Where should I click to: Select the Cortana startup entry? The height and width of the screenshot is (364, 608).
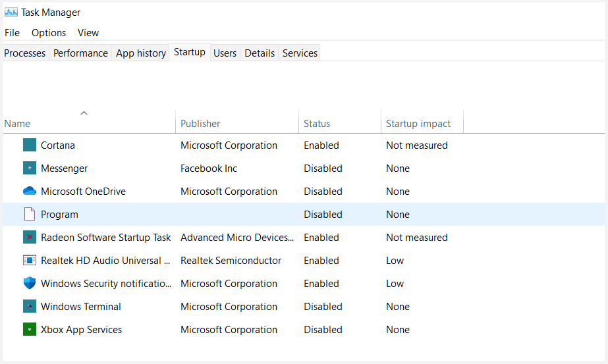(x=58, y=145)
